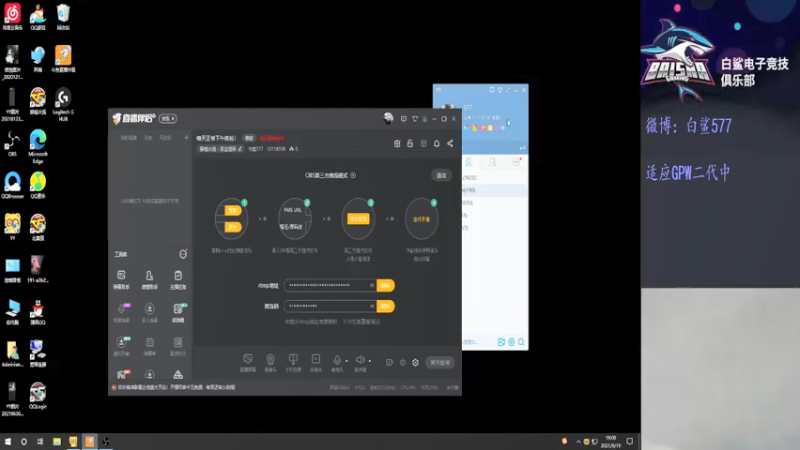Expand the microphone options arrow
The height and width of the screenshot is (450, 800).
(x=347, y=361)
